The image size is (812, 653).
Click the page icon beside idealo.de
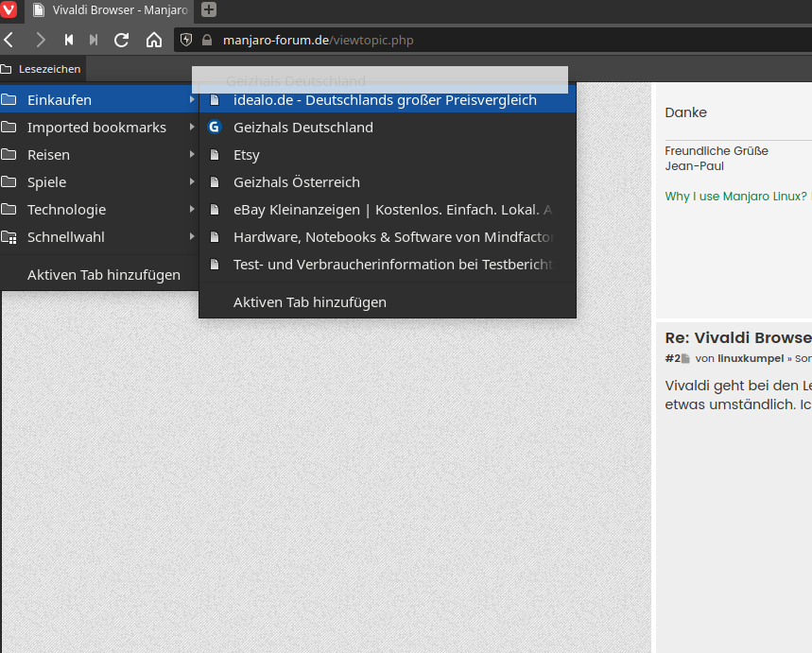click(215, 100)
